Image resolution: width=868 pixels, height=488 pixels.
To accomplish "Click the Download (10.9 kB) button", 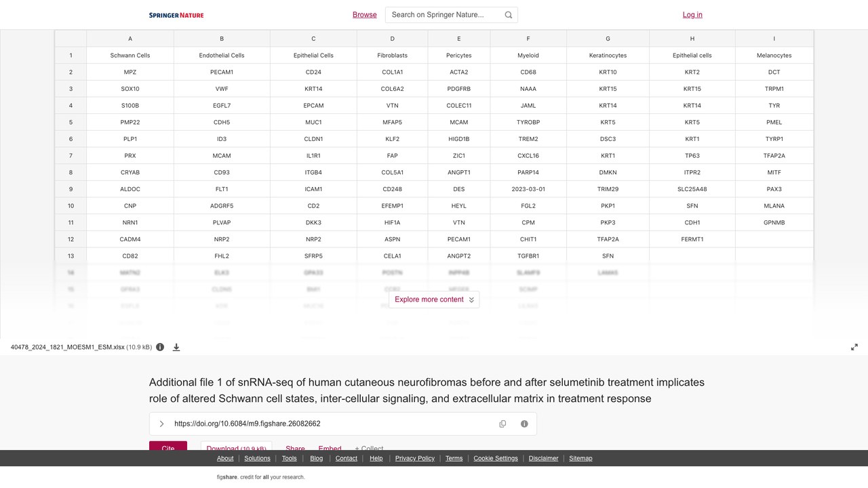I will (x=236, y=447).
